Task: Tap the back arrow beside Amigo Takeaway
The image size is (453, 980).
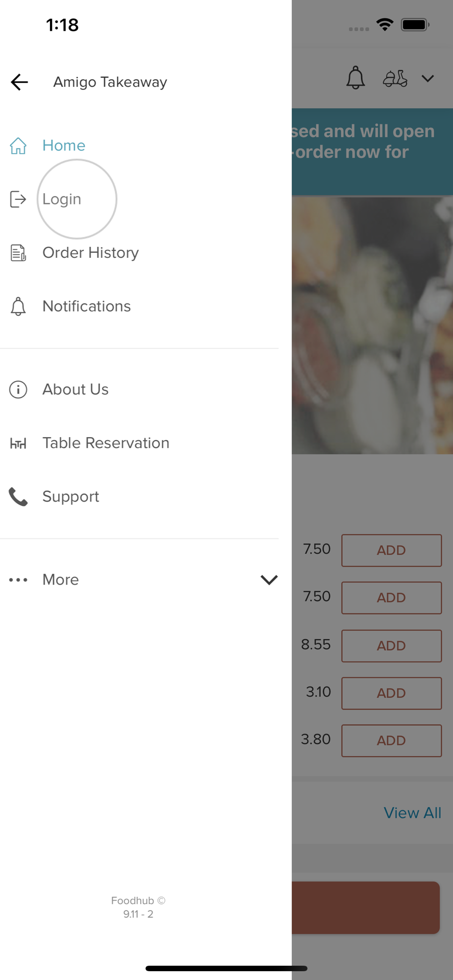Action: pos(20,82)
